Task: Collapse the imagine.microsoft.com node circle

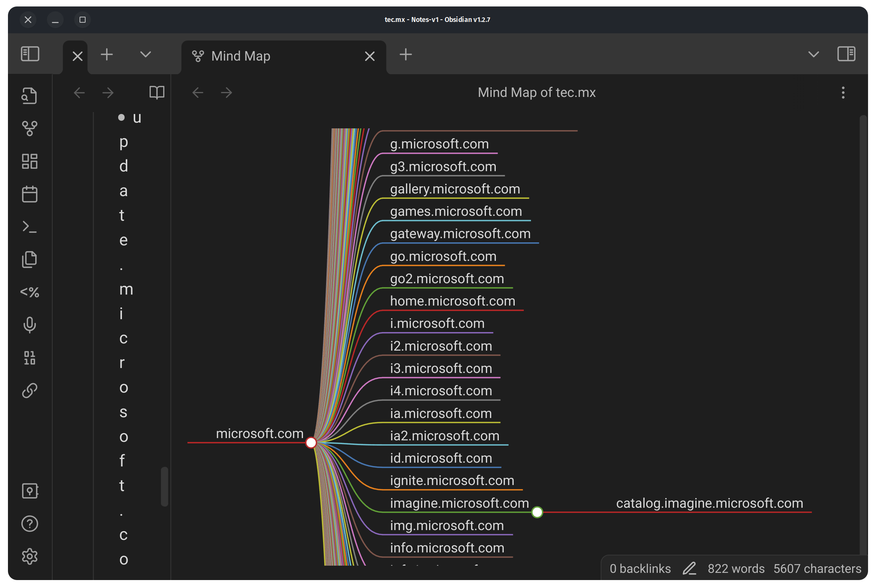Action: pyautogui.click(x=537, y=512)
